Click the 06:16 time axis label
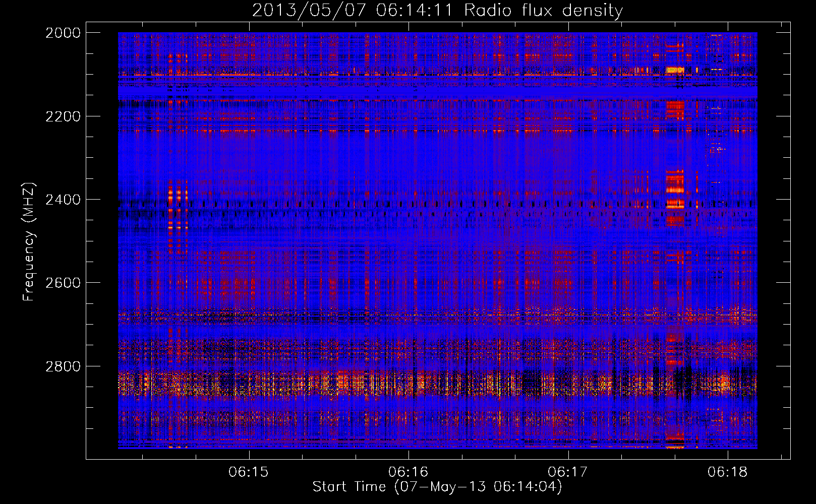 409,472
